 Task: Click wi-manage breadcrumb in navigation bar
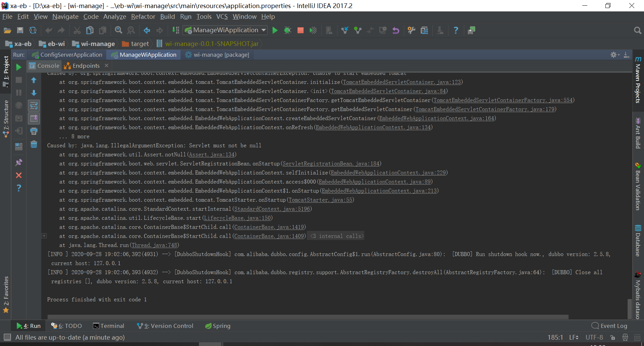pyautogui.click(x=94, y=44)
